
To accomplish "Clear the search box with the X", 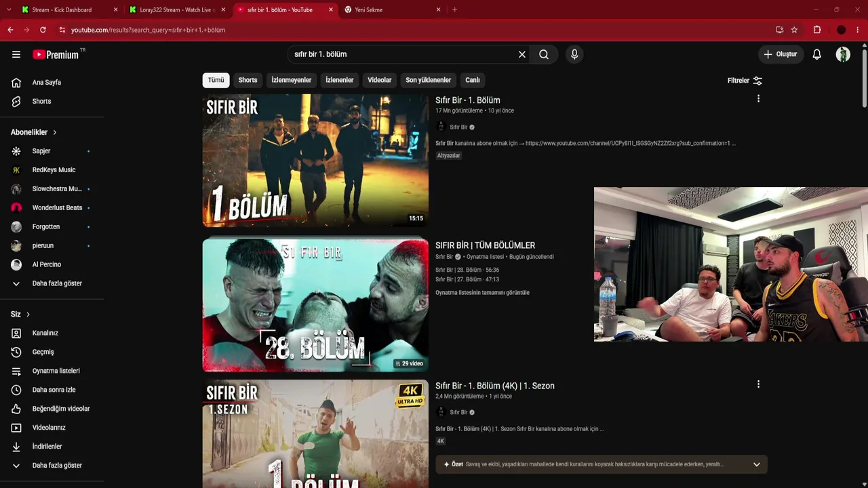I will pos(522,54).
